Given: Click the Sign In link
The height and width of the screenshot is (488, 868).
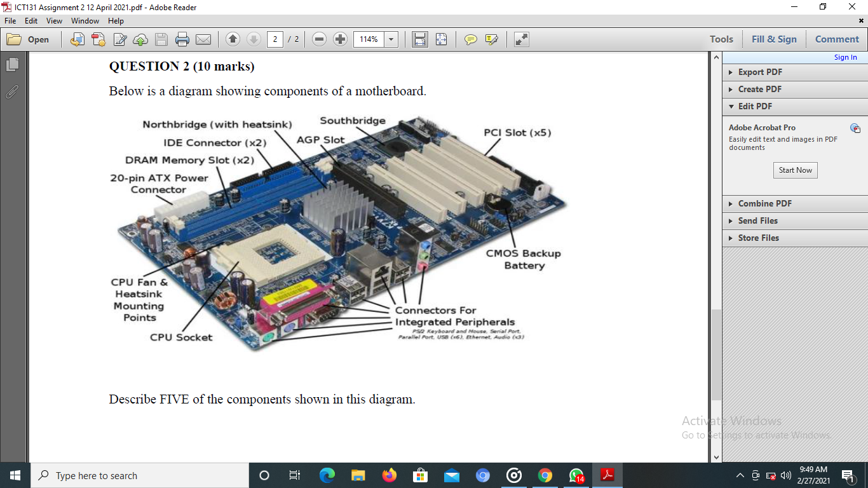Looking at the screenshot, I should click(x=845, y=57).
